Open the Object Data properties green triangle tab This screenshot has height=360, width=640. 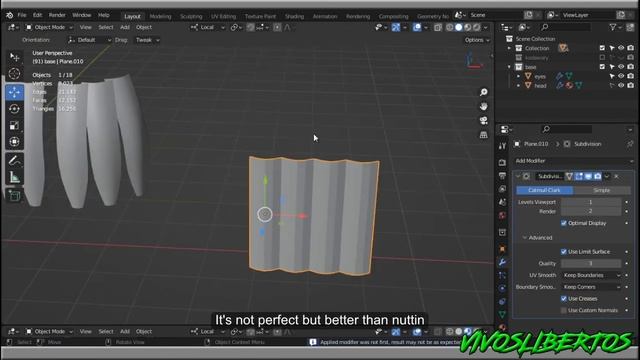(502, 314)
